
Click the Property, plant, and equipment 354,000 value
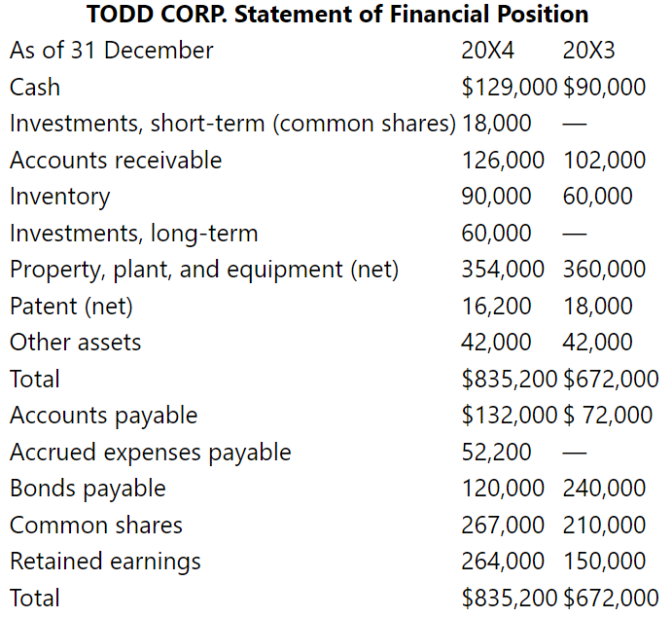coord(503,270)
